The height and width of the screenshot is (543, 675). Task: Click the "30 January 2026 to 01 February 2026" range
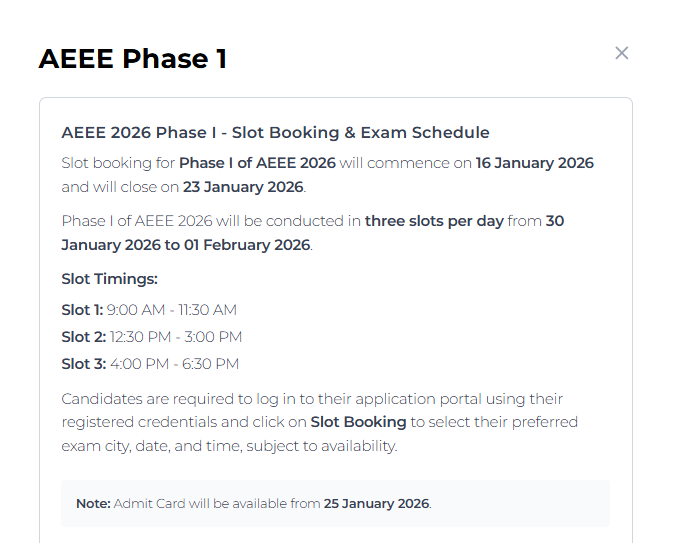click(x=186, y=245)
